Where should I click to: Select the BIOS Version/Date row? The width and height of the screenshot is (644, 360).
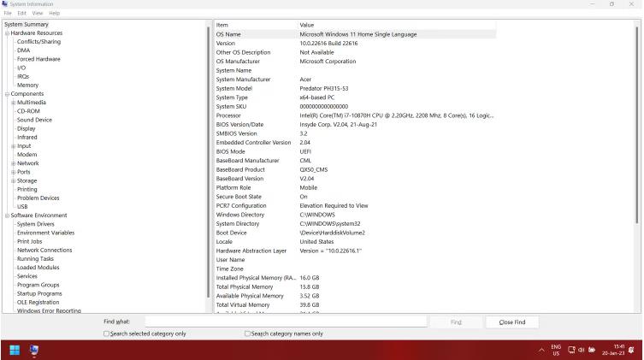pos(355,125)
